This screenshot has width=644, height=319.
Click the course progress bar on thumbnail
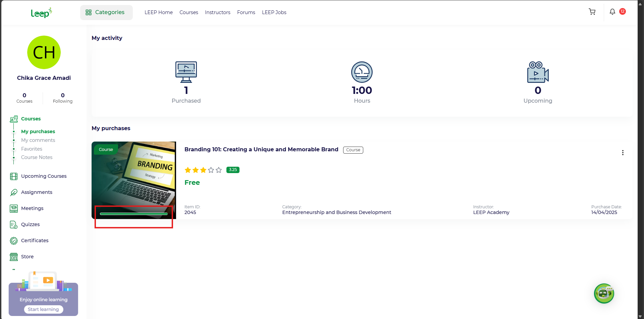[x=133, y=214]
